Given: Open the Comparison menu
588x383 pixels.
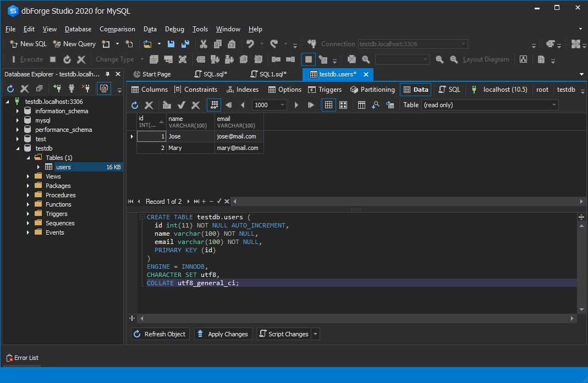Looking at the screenshot, I should pyautogui.click(x=117, y=29).
